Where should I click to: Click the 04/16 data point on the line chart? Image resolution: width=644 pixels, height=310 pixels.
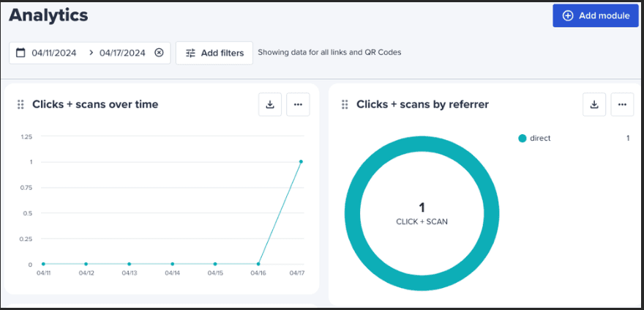pyautogui.click(x=258, y=264)
